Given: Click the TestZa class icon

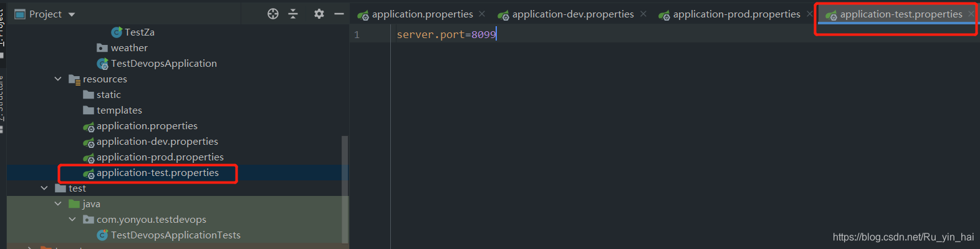Looking at the screenshot, I should (117, 32).
